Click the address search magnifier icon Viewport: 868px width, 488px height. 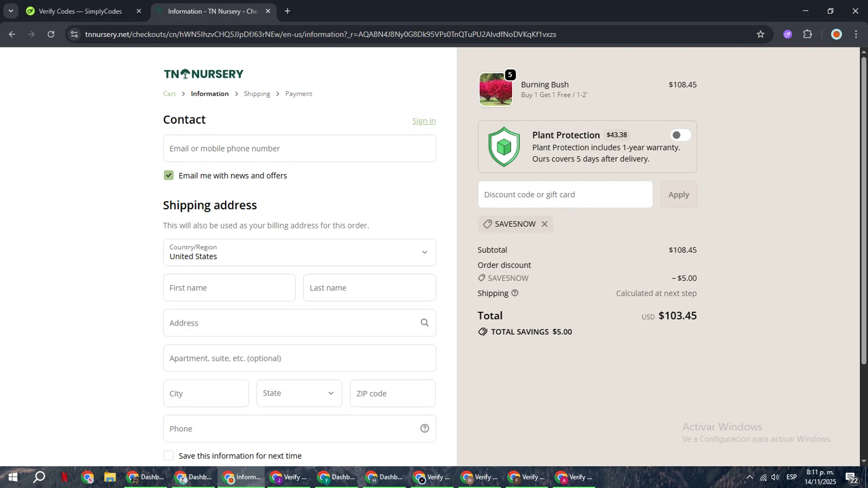pos(425,323)
